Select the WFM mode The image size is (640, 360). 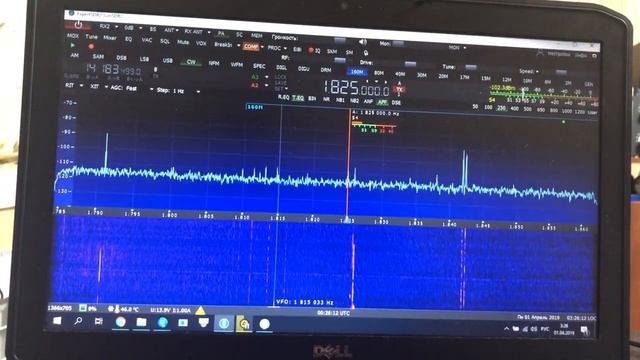click(237, 64)
